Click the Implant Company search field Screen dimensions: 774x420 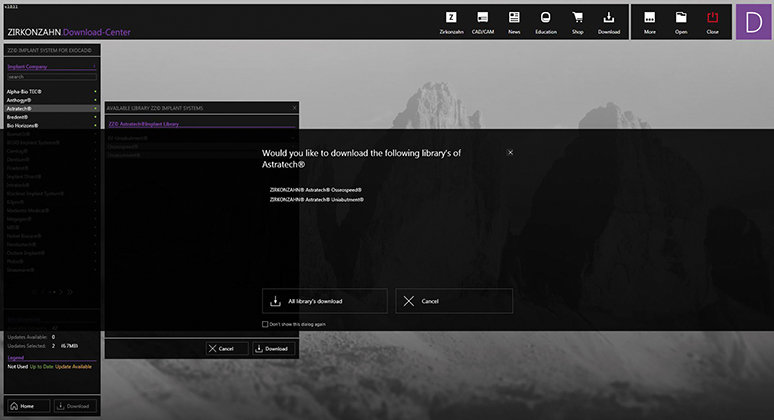click(x=52, y=76)
